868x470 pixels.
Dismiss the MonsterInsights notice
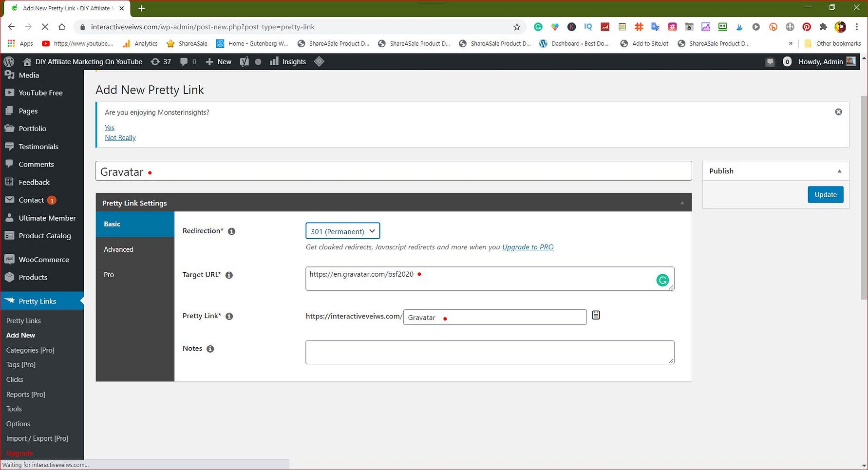pos(838,112)
